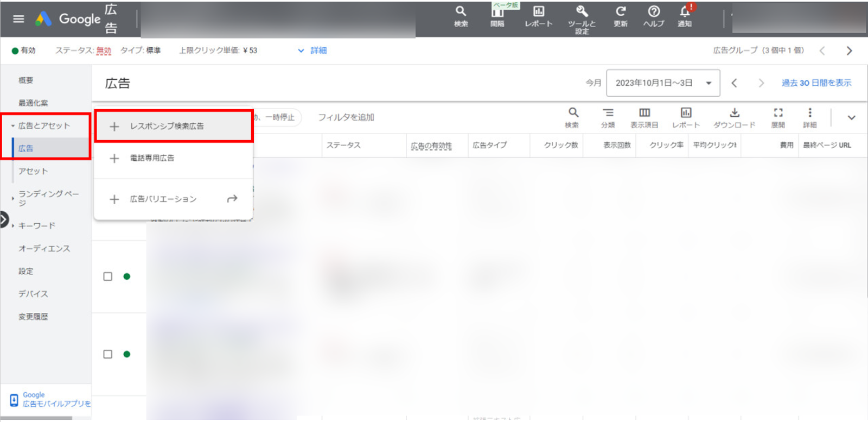This screenshot has width=868, height=422.
Task: Select 電話専用広告 from the menu
Action: coord(152,158)
